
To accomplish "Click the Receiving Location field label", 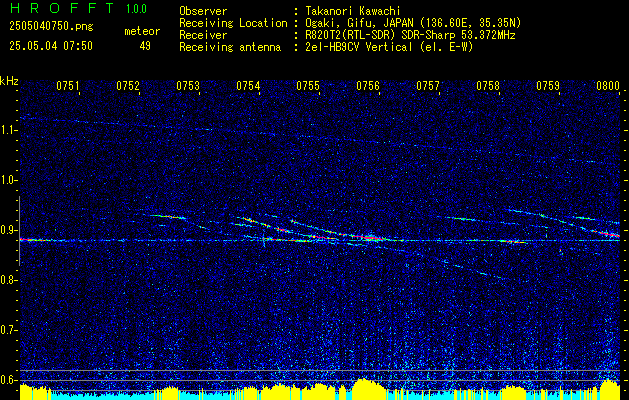I will pos(233,23).
